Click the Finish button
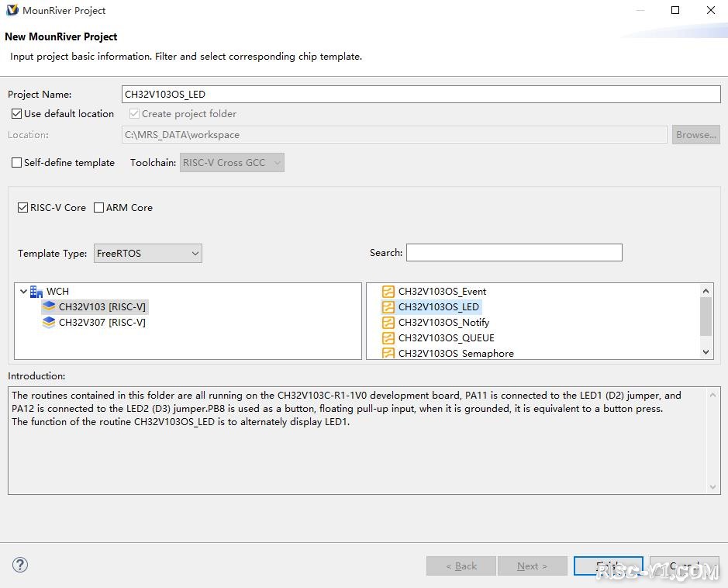The height and width of the screenshot is (588, 728). [x=608, y=566]
